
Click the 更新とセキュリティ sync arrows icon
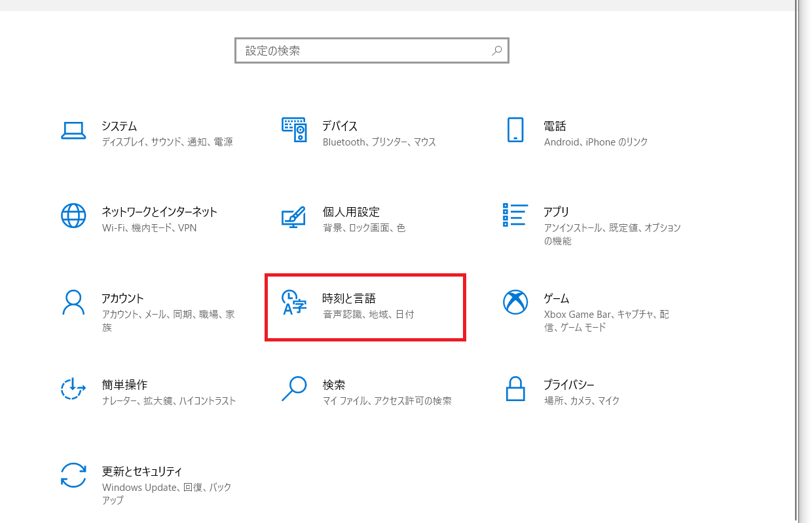coord(73,475)
